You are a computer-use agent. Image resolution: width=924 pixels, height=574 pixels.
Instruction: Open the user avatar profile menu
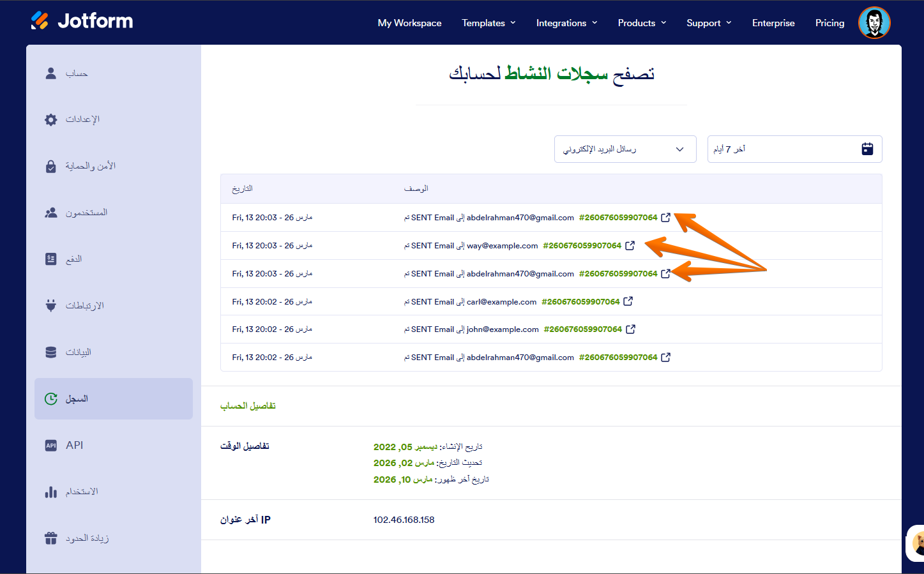tap(874, 23)
